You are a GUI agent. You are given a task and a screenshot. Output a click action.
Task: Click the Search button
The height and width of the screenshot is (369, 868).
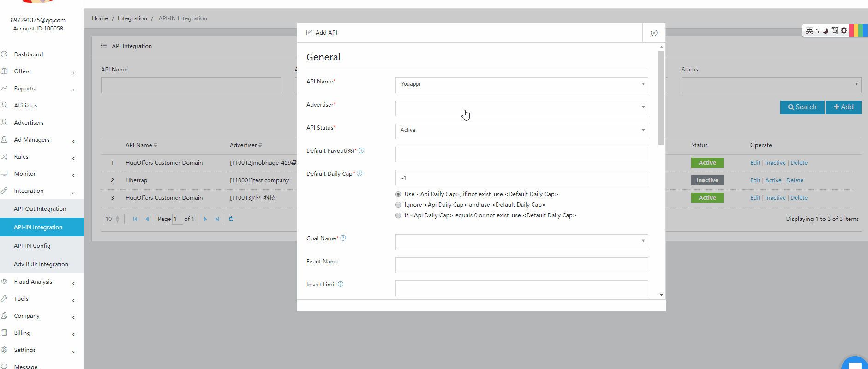click(802, 107)
